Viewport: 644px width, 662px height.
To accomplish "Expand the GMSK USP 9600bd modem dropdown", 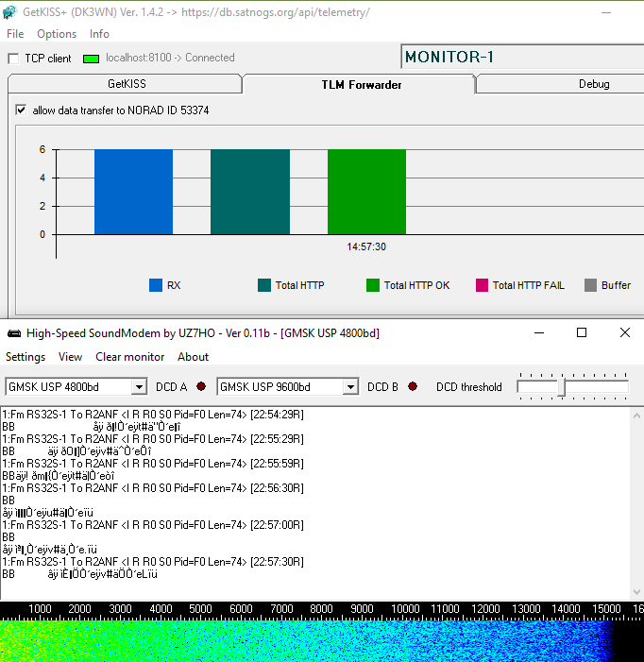I will pyautogui.click(x=350, y=387).
